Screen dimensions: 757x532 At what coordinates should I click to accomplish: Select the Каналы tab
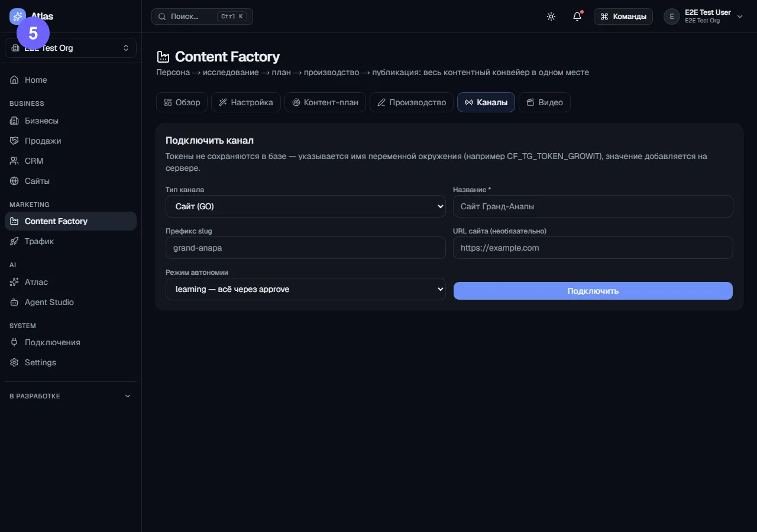486,102
